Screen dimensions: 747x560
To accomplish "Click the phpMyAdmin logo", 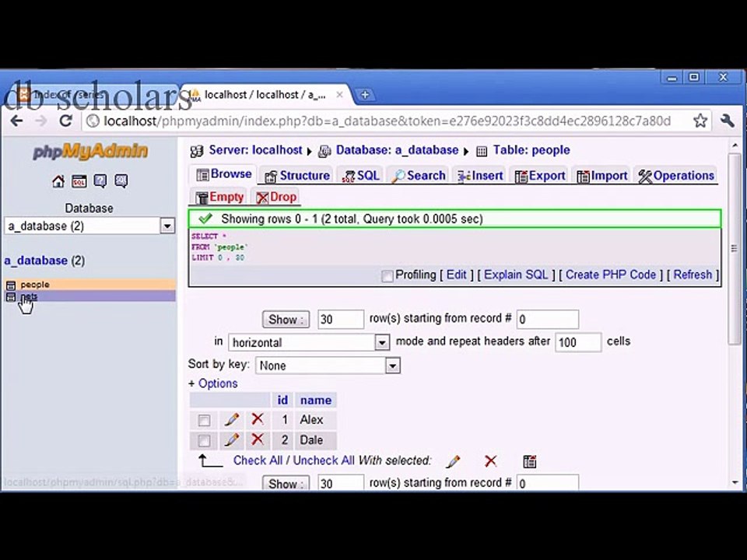I will [x=90, y=152].
